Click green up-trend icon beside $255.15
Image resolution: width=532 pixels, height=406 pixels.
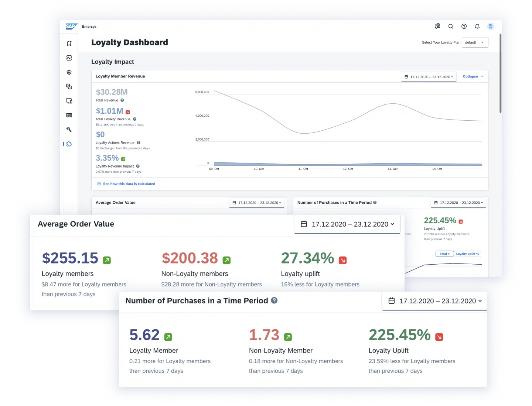[x=107, y=260]
